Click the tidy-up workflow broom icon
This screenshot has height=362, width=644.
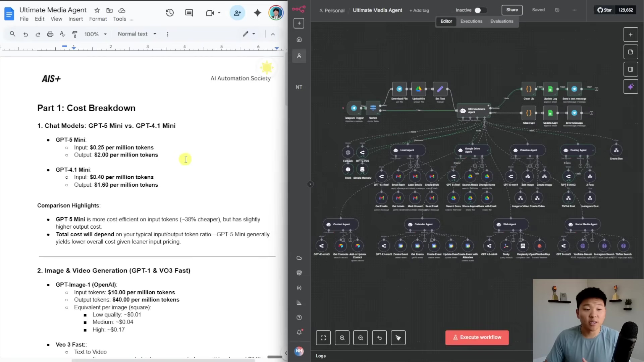(x=398, y=338)
